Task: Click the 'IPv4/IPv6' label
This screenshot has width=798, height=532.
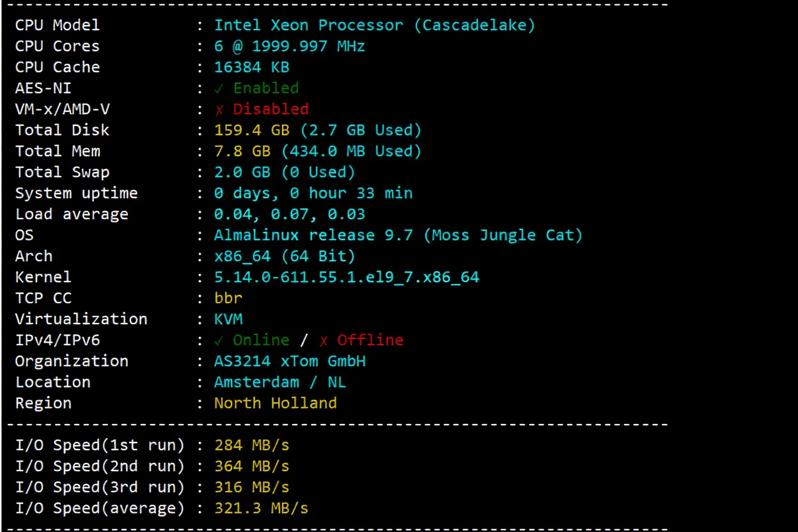Action: click(58, 340)
